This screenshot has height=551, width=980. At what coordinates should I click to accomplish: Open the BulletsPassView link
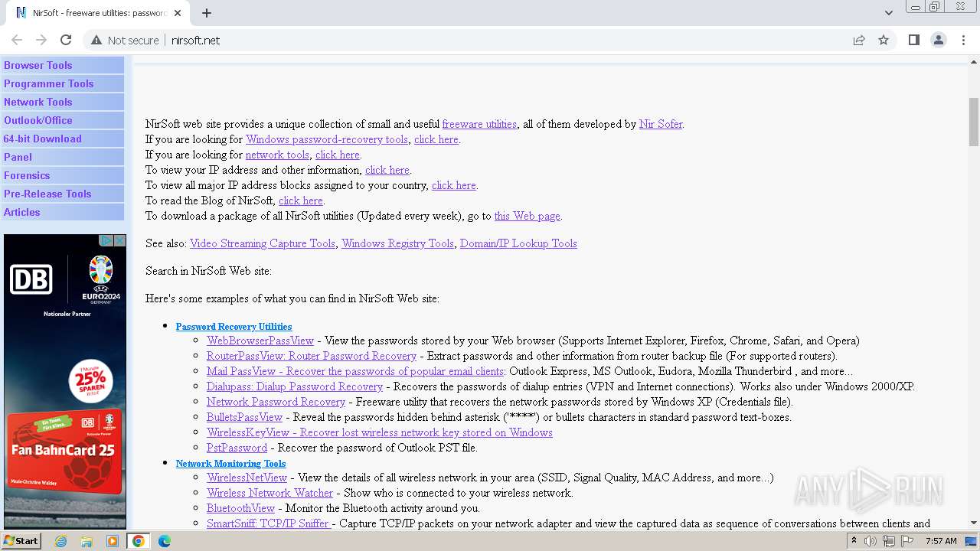[x=244, y=417]
